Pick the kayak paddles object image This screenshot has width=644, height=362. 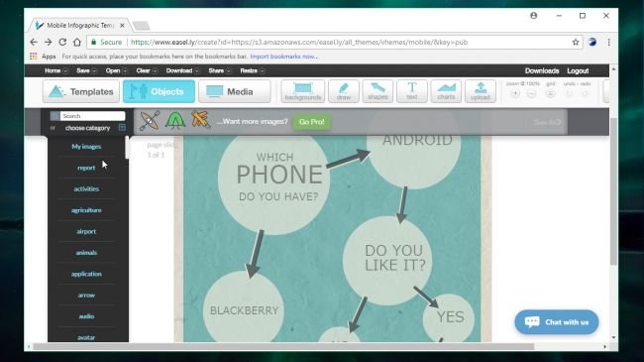tap(150, 121)
